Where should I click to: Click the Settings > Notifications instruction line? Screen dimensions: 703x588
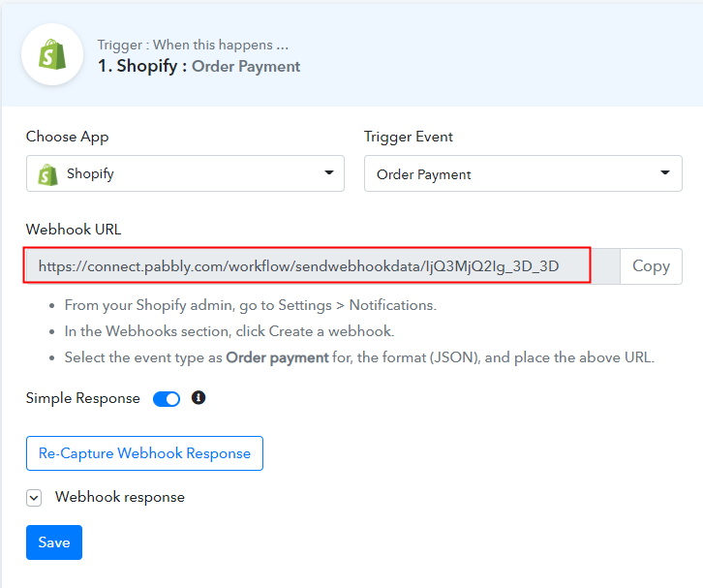tap(250, 305)
